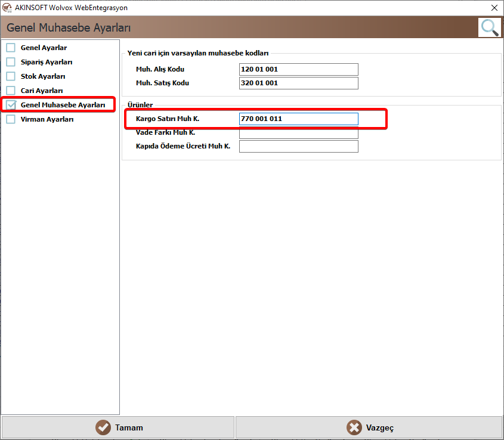Click the Kapıda Ödeme Ücreti Muh K. field
This screenshot has width=504, height=440.
click(x=299, y=147)
